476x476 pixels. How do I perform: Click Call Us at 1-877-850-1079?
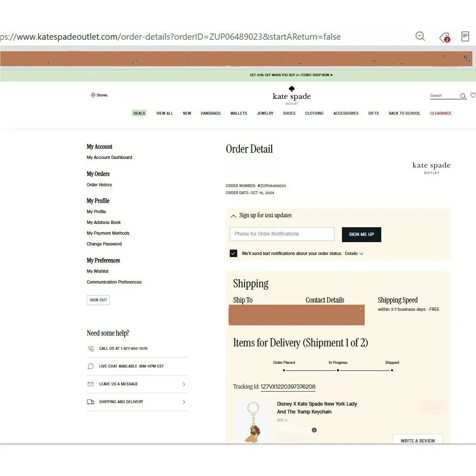(x=123, y=349)
